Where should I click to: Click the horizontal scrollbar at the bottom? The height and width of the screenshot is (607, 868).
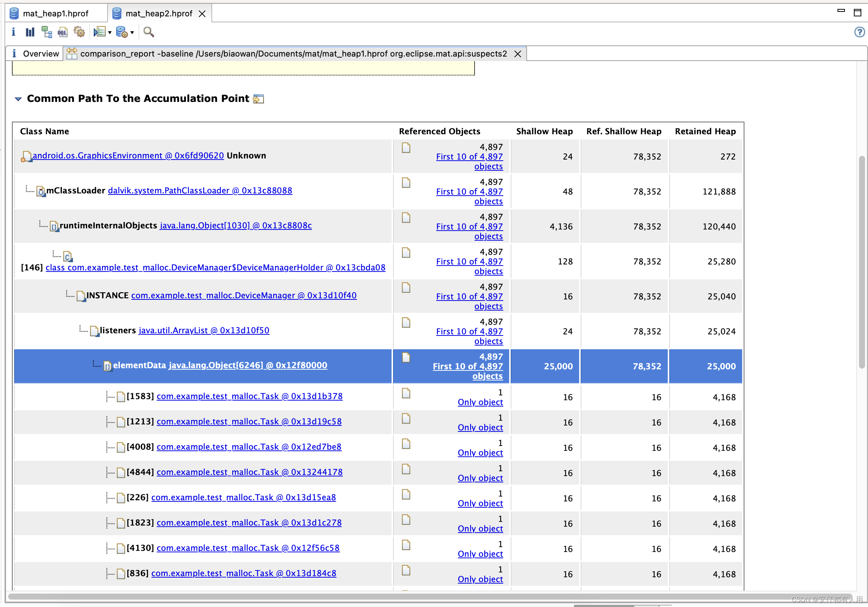[430, 597]
